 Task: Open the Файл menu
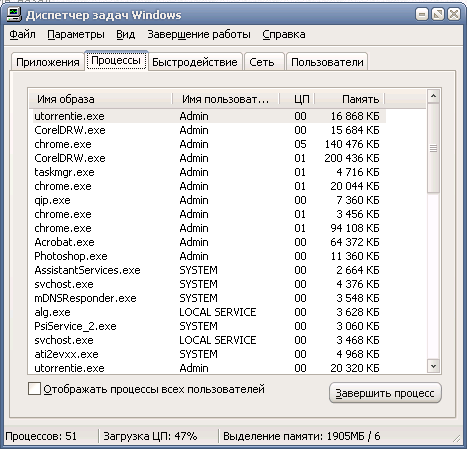pyautogui.click(x=22, y=34)
